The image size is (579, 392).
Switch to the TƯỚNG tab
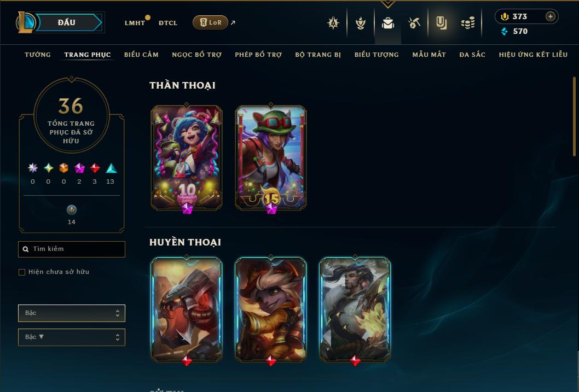coord(38,55)
